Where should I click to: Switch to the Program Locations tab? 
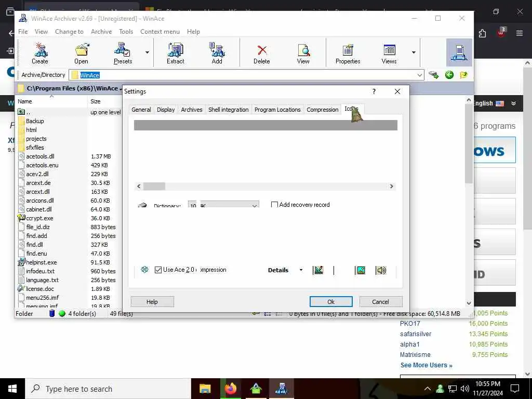pos(277,110)
